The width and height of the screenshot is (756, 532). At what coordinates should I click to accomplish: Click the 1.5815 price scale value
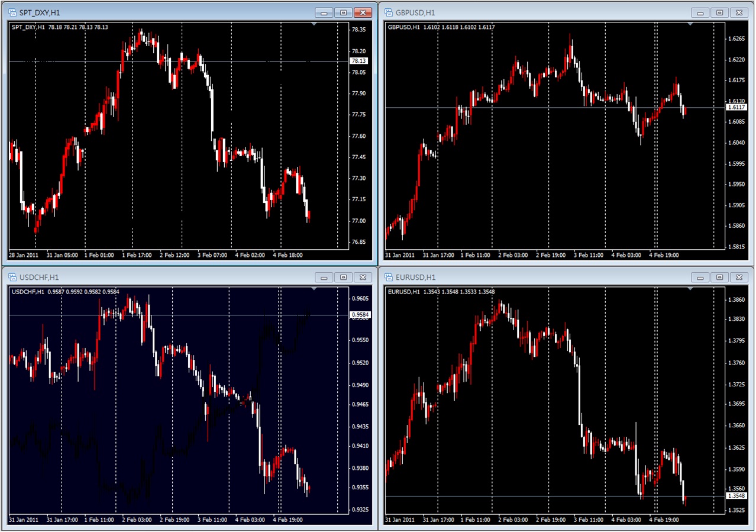click(736, 246)
